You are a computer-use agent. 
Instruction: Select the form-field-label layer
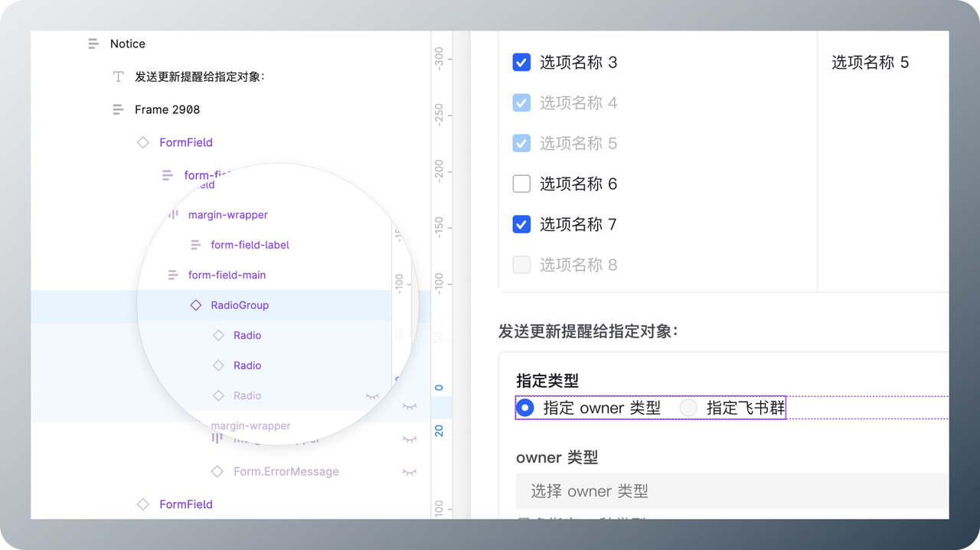pos(250,244)
